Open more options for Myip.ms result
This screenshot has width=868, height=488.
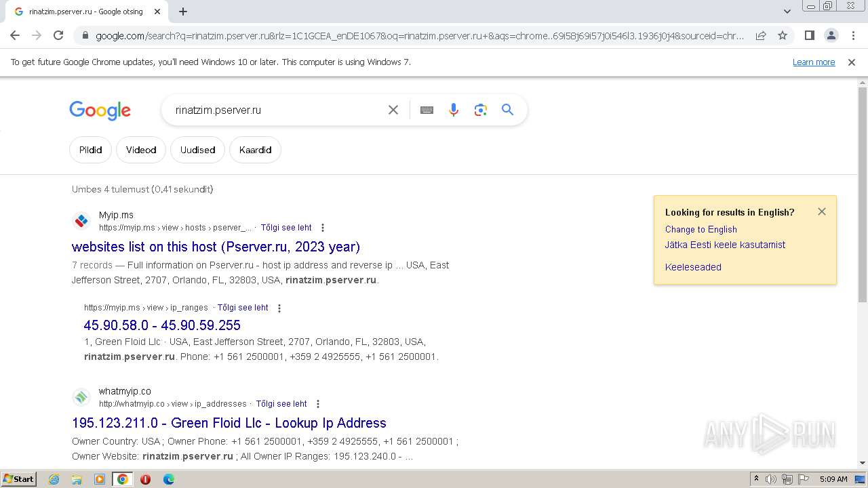pyautogui.click(x=323, y=228)
